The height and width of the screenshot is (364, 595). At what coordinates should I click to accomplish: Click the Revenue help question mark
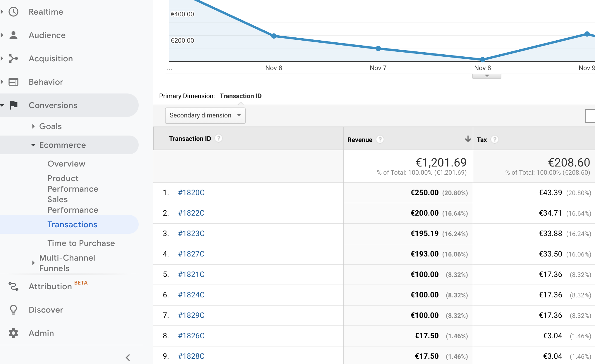click(x=380, y=140)
